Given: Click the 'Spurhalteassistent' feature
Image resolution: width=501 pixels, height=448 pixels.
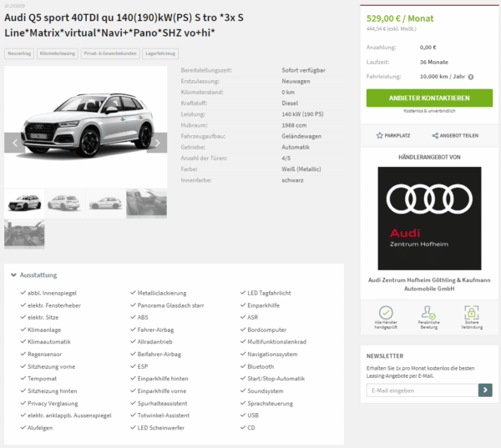Looking at the screenshot, I should pyautogui.click(x=162, y=403).
